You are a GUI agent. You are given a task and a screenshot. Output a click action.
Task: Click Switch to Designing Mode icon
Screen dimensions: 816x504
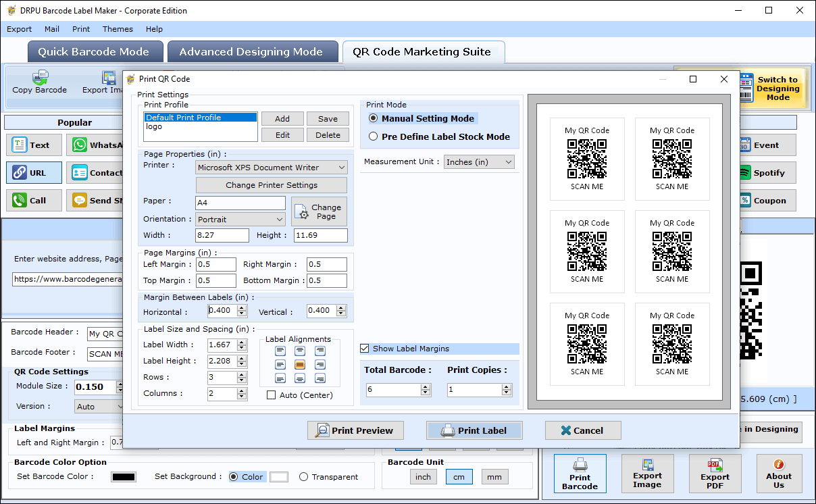coord(746,88)
